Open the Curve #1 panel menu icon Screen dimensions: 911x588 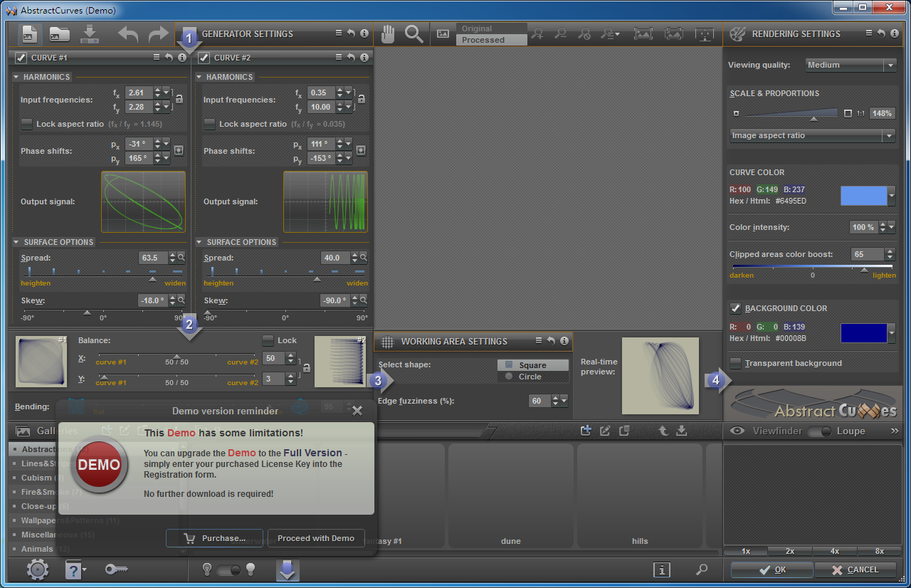point(157,58)
